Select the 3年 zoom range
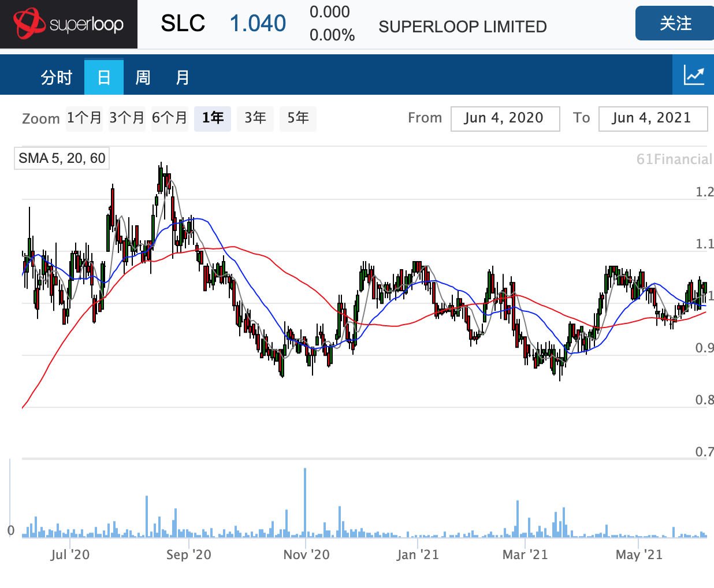This screenshot has height=588, width=714. [255, 118]
